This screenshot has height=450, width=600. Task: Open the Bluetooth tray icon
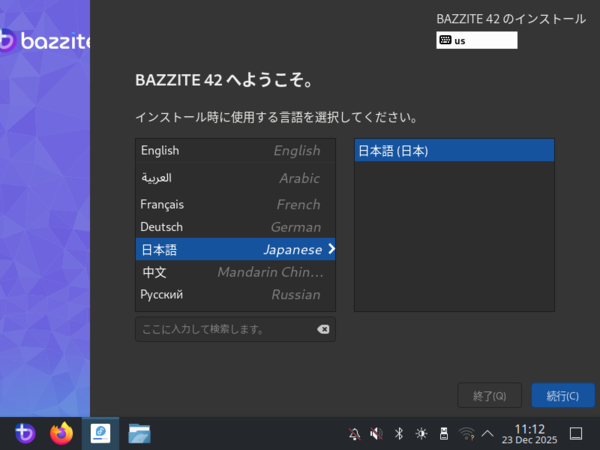click(399, 434)
